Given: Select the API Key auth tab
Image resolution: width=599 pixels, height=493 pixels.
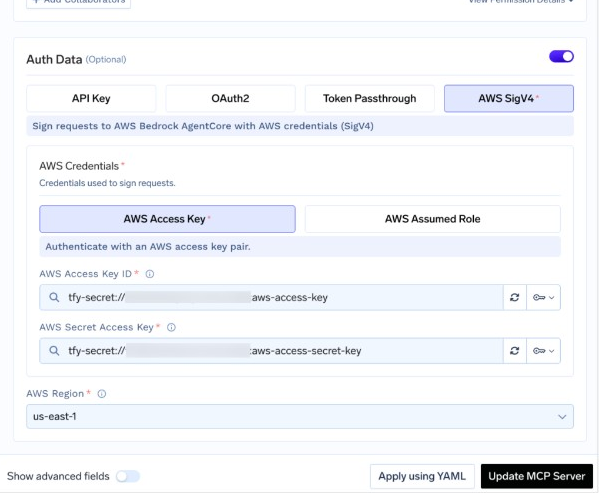Looking at the screenshot, I should 91,99.
